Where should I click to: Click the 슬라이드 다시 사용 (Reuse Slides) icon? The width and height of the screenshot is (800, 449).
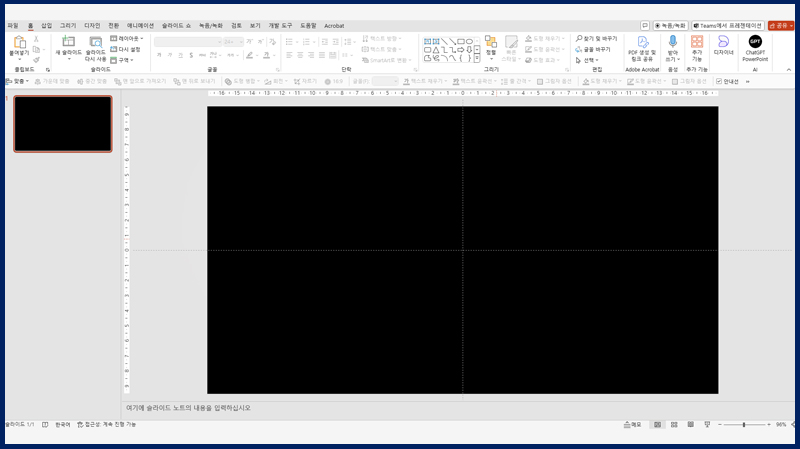click(x=95, y=42)
